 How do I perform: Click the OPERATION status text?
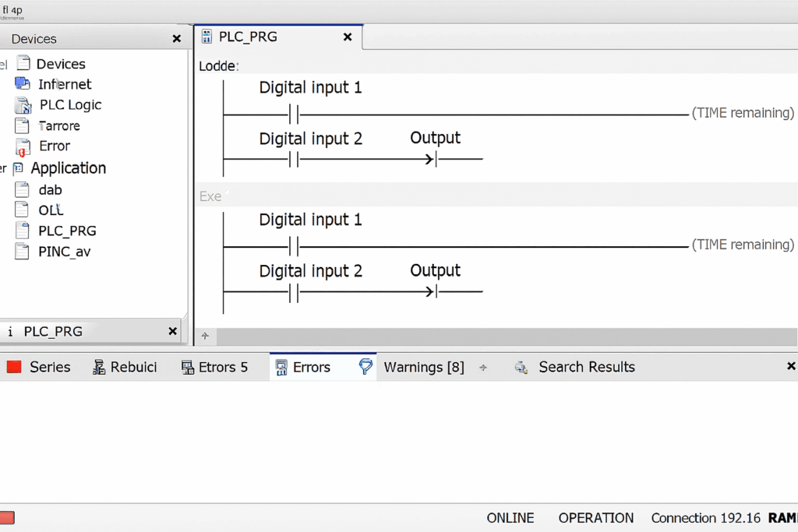point(596,518)
